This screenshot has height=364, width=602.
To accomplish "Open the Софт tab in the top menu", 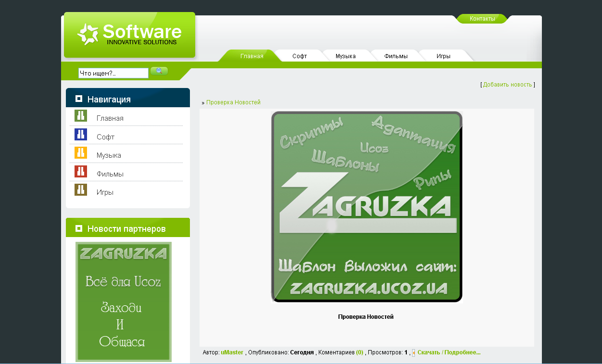I will [300, 56].
